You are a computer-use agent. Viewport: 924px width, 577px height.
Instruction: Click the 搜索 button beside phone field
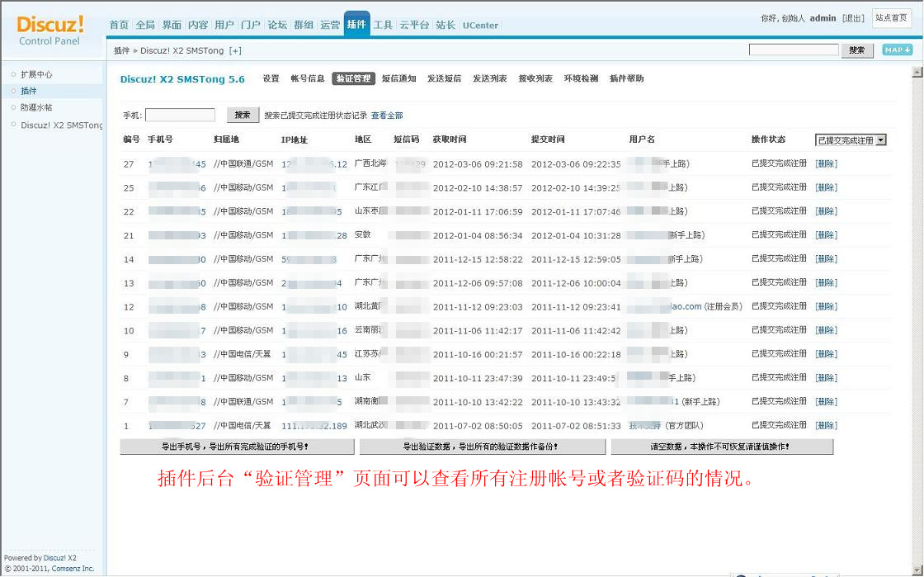pyautogui.click(x=243, y=115)
